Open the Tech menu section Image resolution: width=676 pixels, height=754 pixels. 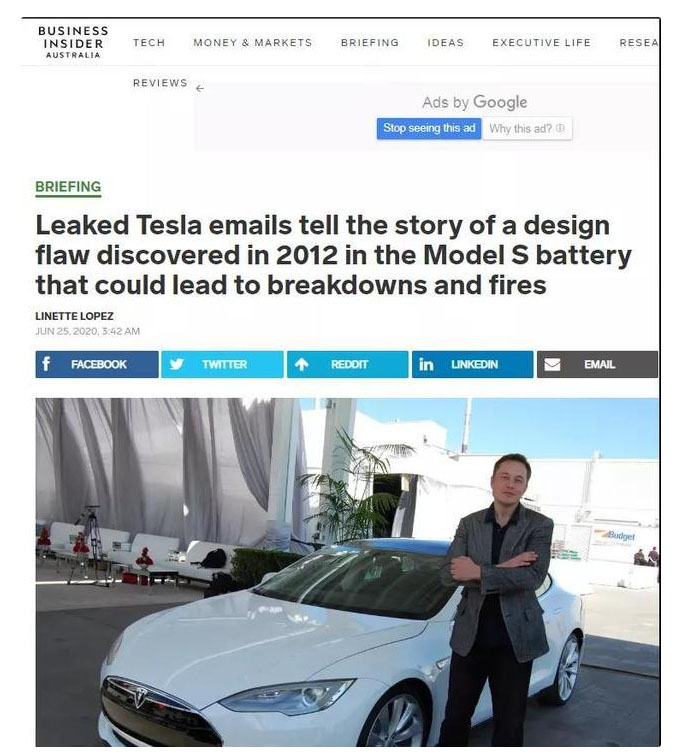coord(149,43)
